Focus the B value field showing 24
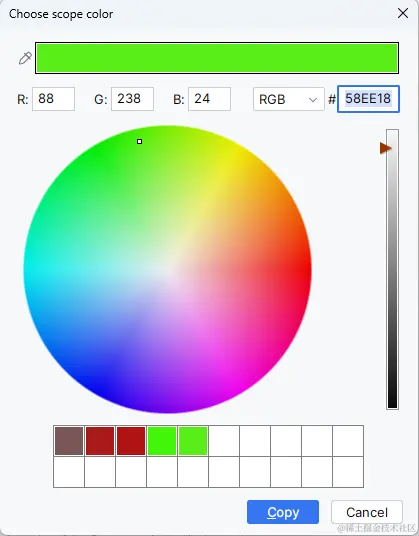The width and height of the screenshot is (419, 536). pos(209,99)
